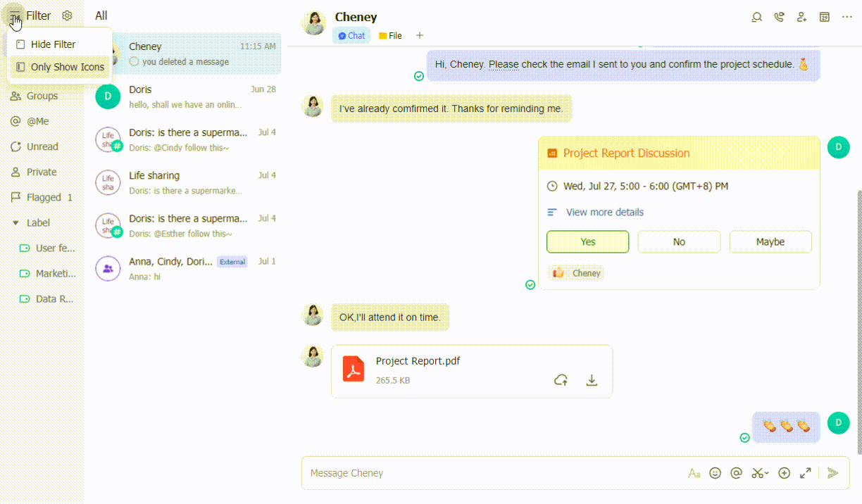Open the emoji picker in message toolbar
Viewport: 862px width, 504px height.
point(715,472)
